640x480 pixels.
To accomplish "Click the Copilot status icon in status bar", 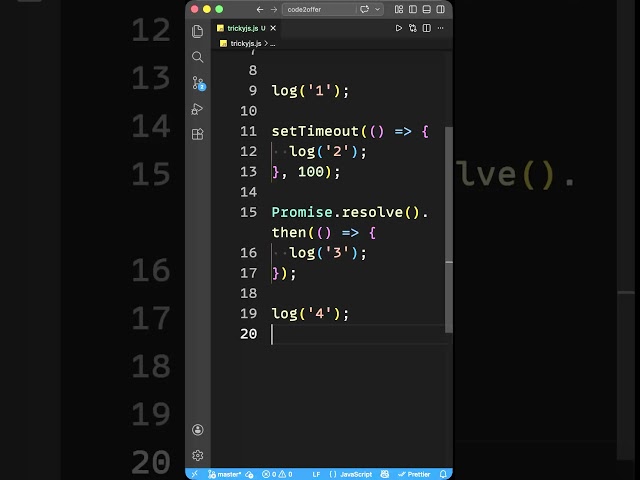I will 384,474.
